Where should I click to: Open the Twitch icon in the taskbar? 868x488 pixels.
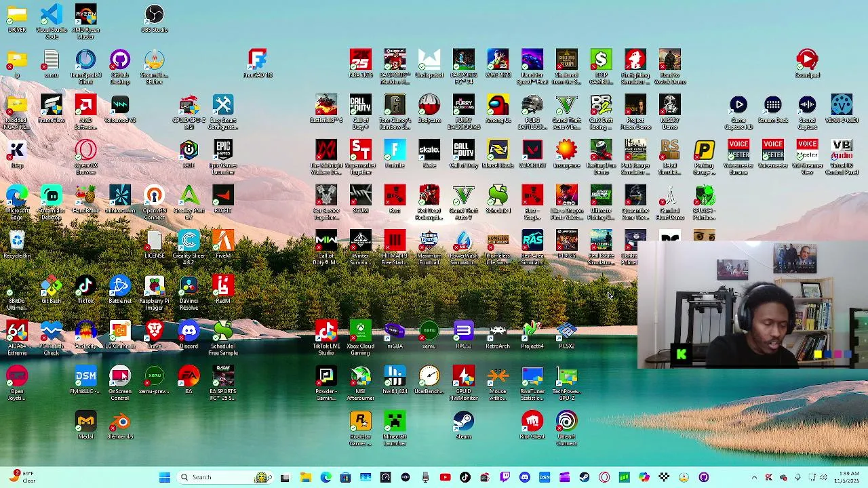tap(505, 477)
